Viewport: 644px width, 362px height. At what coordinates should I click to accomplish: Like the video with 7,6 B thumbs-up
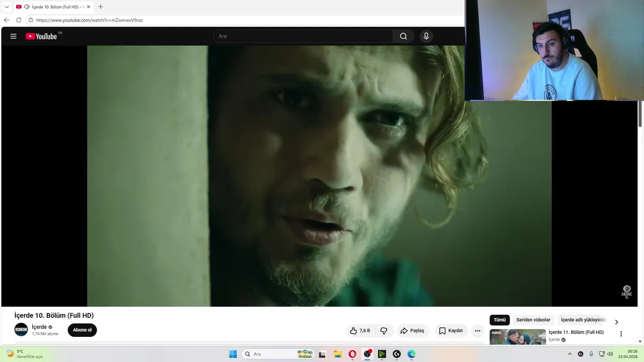click(x=360, y=331)
